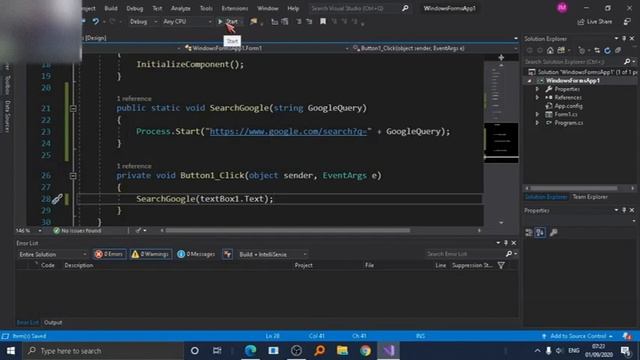The width and height of the screenshot is (640, 360).
Task: Toggle the 0 Errors filter
Action: coord(109,254)
